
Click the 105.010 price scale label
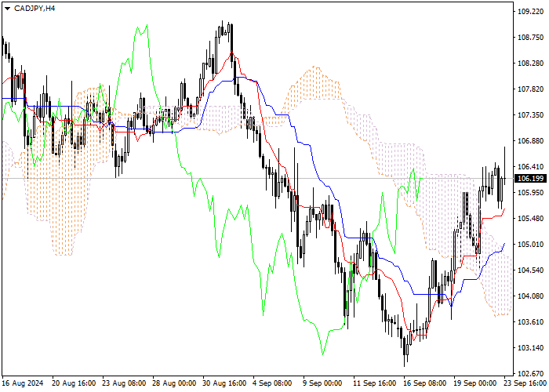click(x=530, y=245)
